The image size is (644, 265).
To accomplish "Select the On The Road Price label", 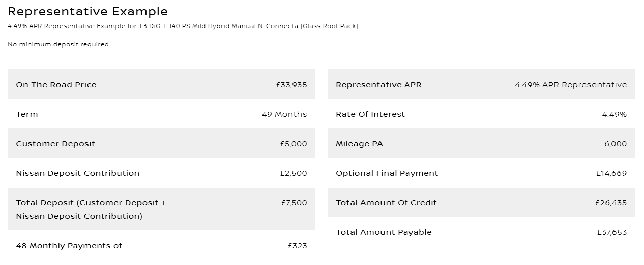I will tap(56, 85).
